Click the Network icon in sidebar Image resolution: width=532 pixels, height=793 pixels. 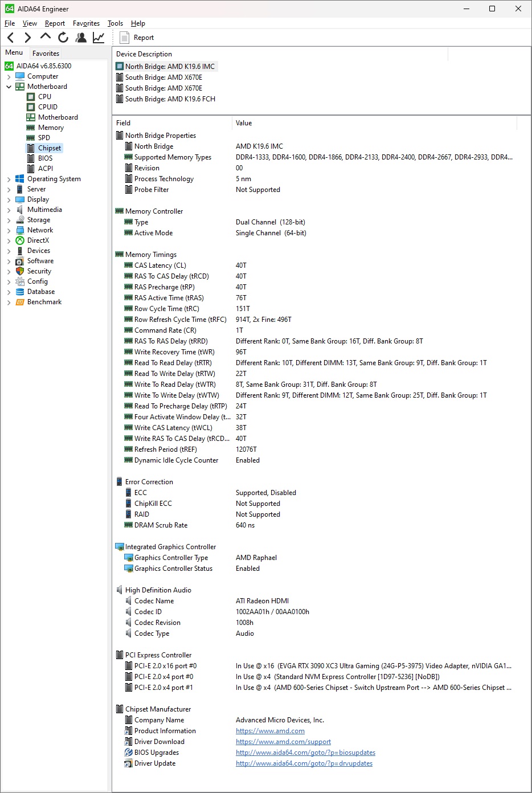pyautogui.click(x=20, y=230)
